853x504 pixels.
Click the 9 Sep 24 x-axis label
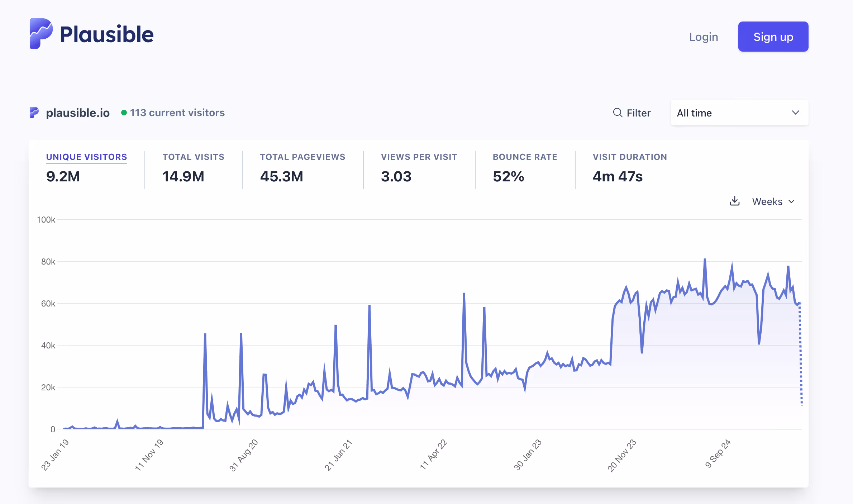(718, 453)
